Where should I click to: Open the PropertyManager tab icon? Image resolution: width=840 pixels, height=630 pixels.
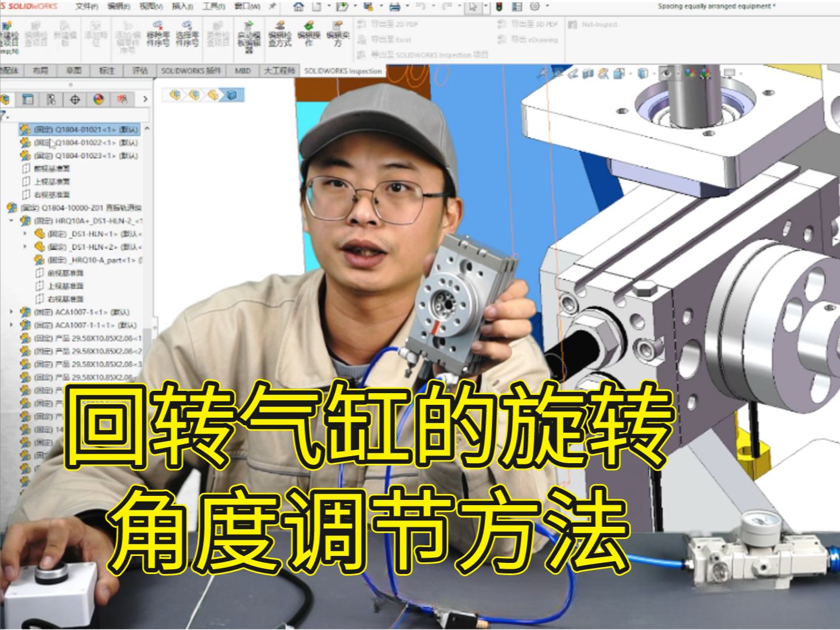[27, 100]
